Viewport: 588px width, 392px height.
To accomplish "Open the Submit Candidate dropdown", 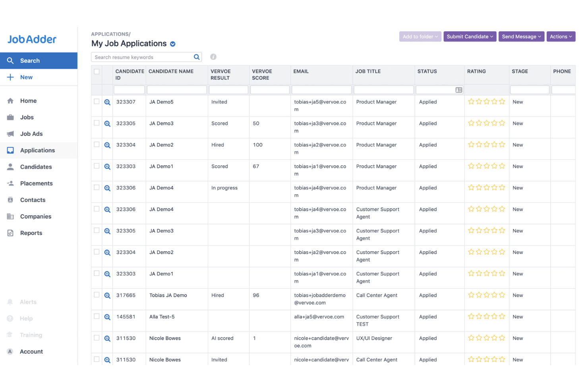I will (x=470, y=37).
